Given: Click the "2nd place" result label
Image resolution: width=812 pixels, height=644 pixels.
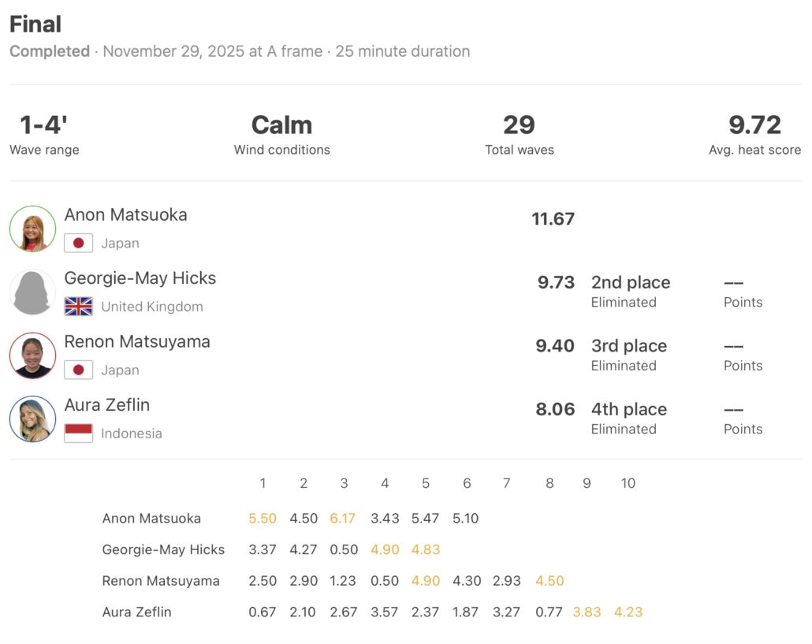Looking at the screenshot, I should [631, 283].
